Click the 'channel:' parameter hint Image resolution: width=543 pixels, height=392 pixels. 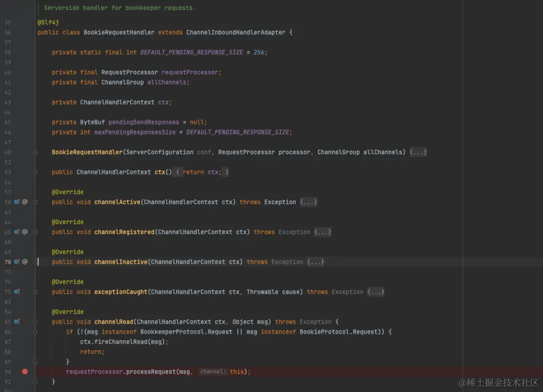(x=213, y=371)
